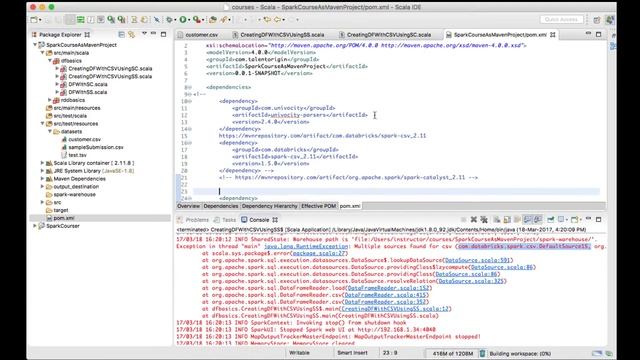Click the blue pin toolbar icon

coord(157,20)
